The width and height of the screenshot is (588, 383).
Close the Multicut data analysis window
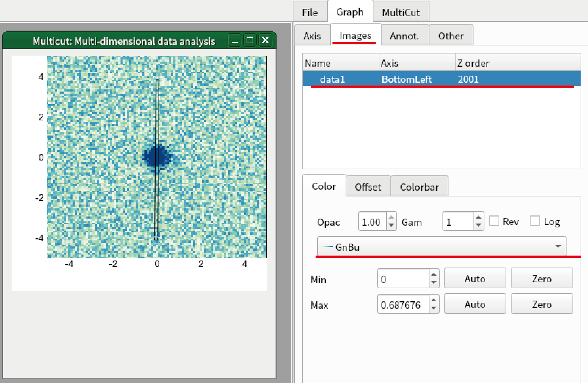click(265, 40)
